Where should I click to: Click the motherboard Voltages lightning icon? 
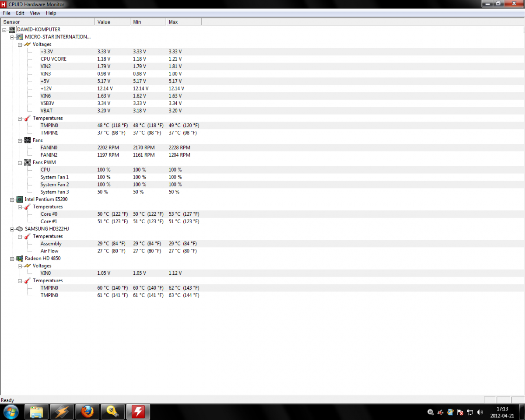tap(28, 44)
